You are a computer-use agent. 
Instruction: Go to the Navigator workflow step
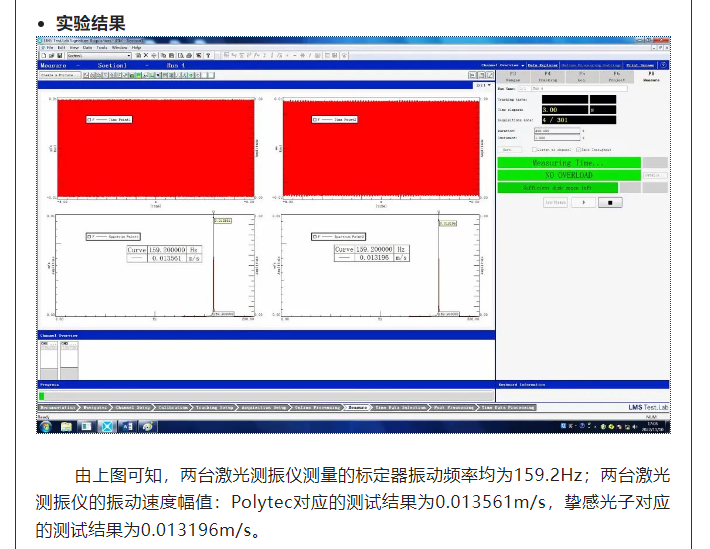(x=95, y=408)
